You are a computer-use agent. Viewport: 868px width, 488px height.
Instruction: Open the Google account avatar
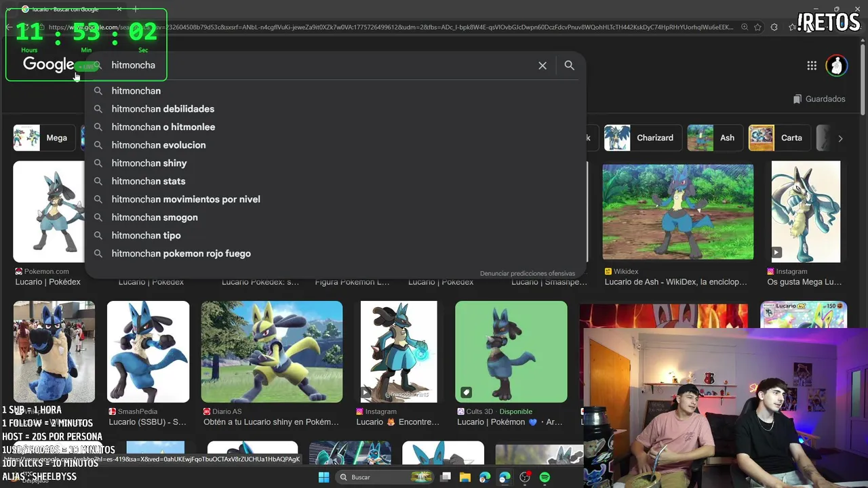(837, 65)
